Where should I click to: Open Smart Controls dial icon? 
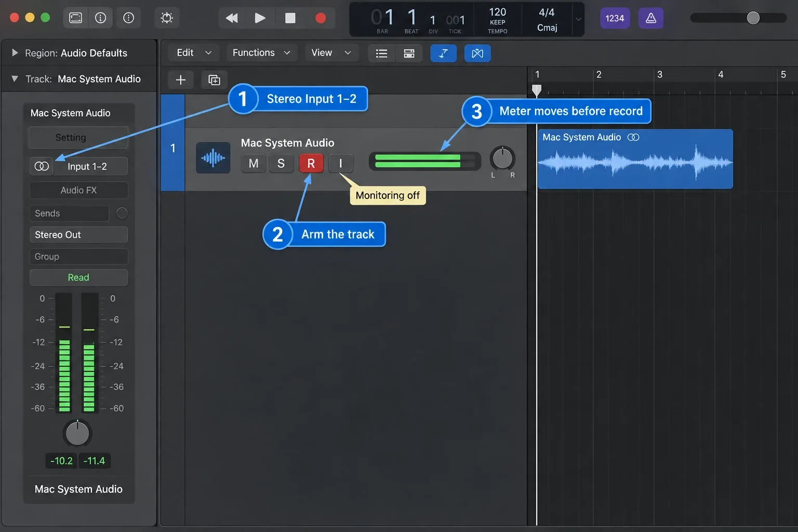167,18
